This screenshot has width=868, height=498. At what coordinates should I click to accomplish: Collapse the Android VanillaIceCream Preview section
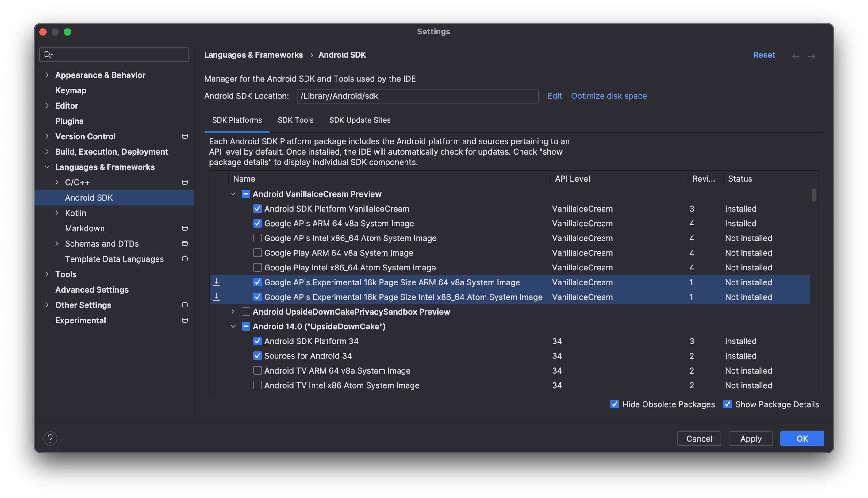(x=233, y=194)
